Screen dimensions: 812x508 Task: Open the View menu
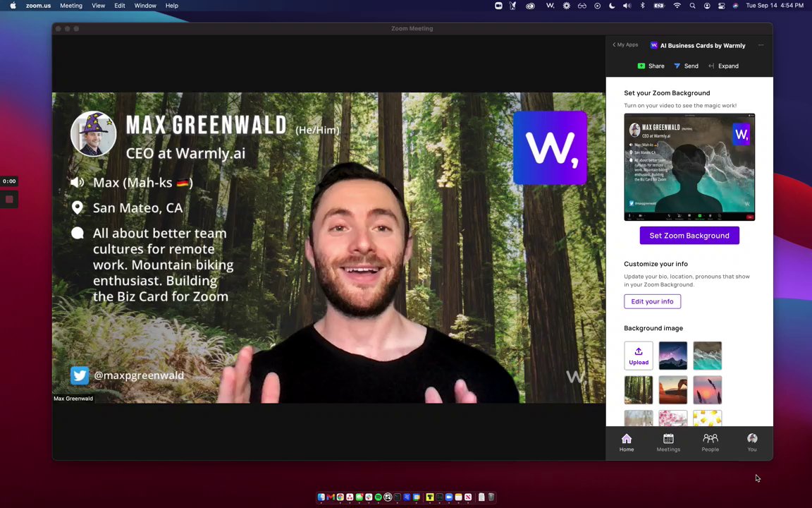tap(99, 6)
